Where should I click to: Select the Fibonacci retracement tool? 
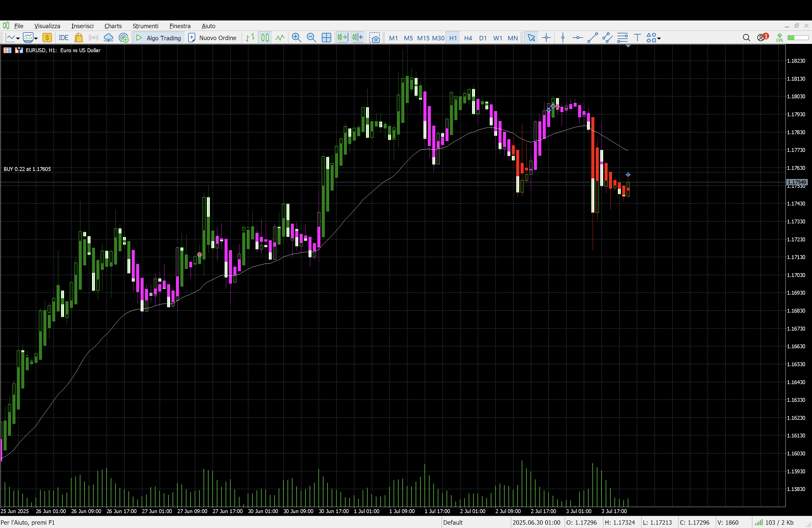pos(622,38)
